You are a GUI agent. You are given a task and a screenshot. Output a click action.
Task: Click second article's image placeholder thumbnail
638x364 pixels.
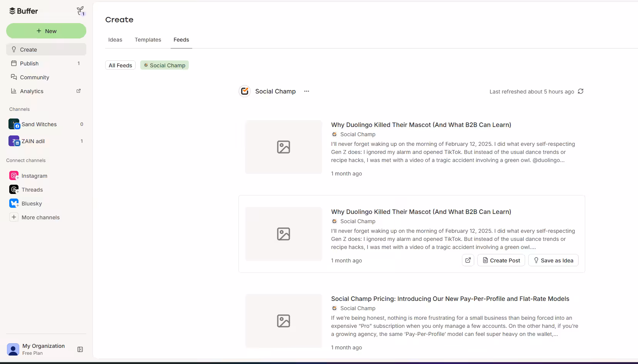(x=284, y=234)
